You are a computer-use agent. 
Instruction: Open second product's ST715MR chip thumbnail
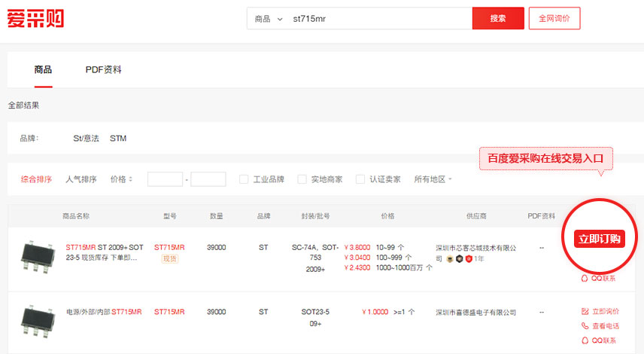[x=38, y=322]
